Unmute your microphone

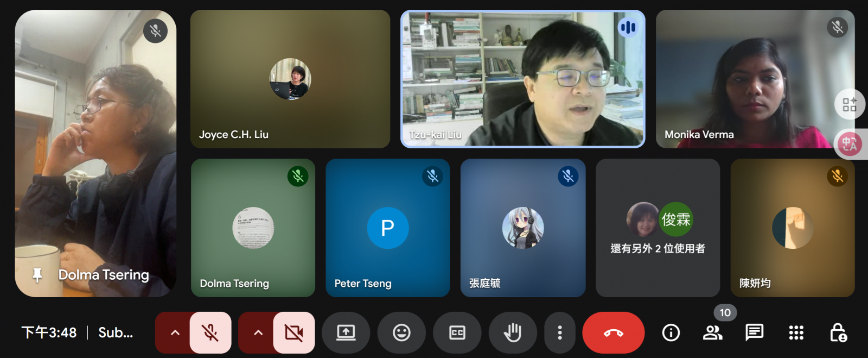point(210,332)
